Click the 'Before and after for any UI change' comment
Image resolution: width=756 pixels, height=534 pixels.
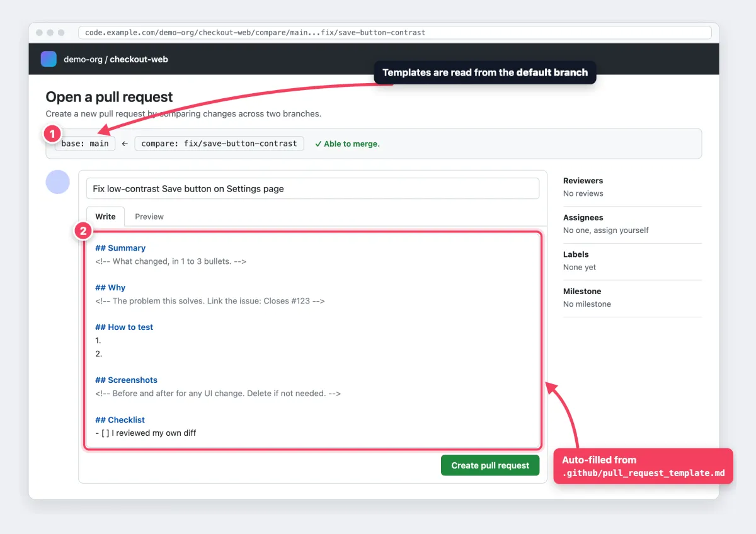[x=218, y=394]
